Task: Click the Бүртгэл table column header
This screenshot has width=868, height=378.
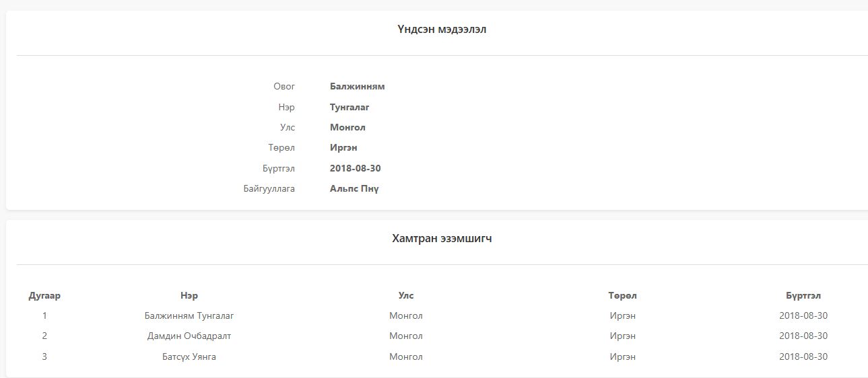Action: tap(803, 295)
